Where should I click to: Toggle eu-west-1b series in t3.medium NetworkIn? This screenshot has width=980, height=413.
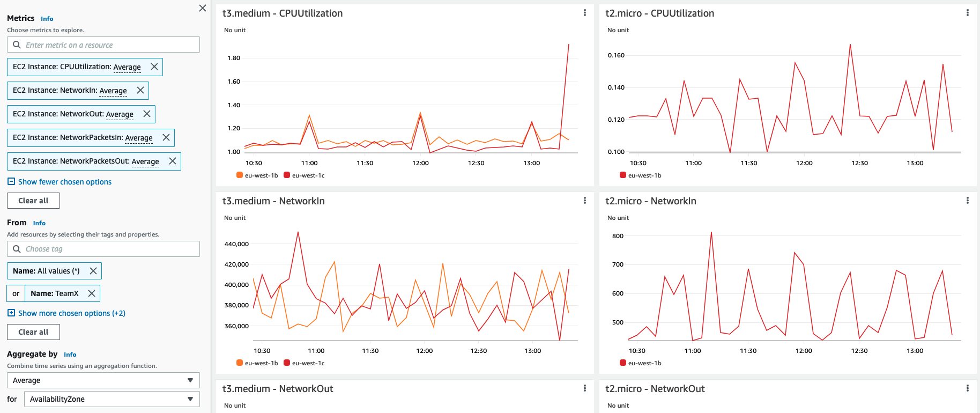[x=257, y=363]
